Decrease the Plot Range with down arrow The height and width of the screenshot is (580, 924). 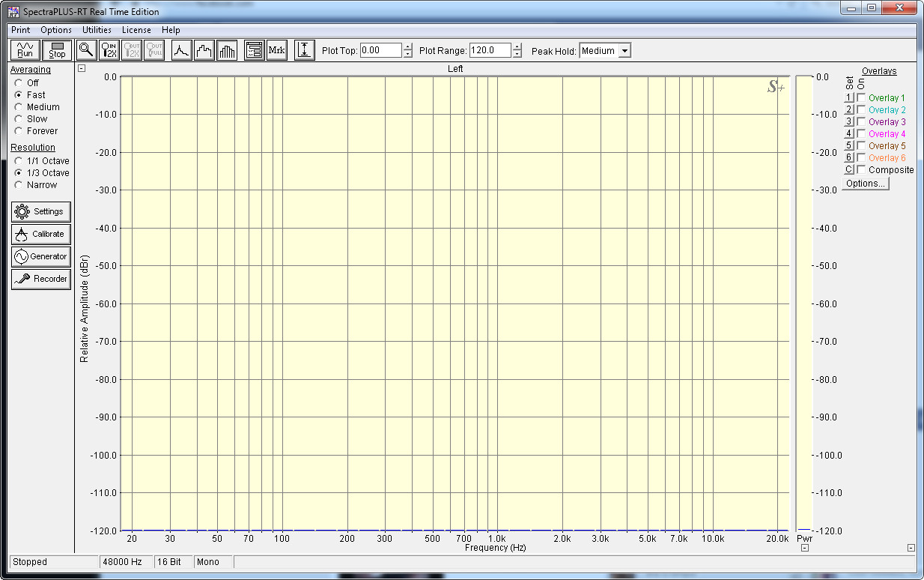(x=517, y=54)
